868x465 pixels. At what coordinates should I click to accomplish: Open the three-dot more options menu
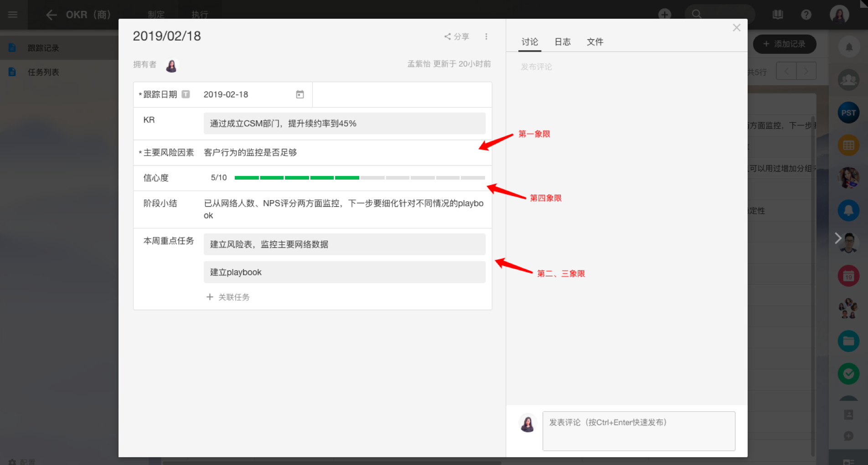[x=486, y=36]
